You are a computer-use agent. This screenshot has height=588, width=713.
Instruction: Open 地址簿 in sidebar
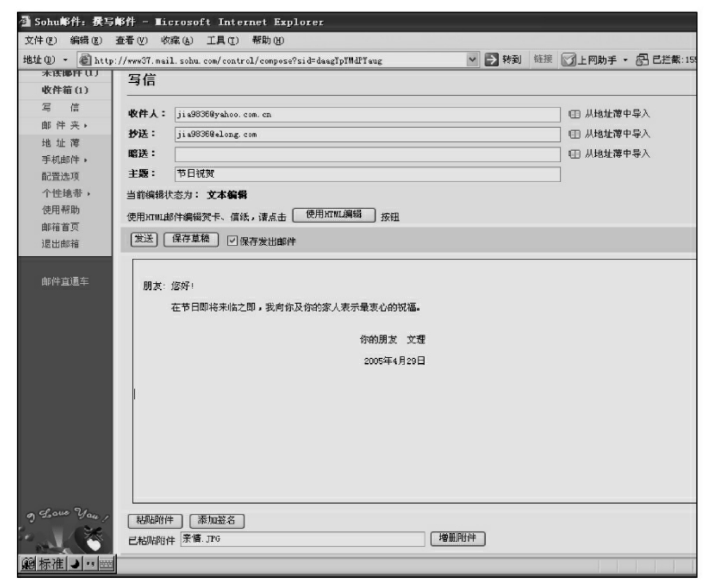click(60, 143)
